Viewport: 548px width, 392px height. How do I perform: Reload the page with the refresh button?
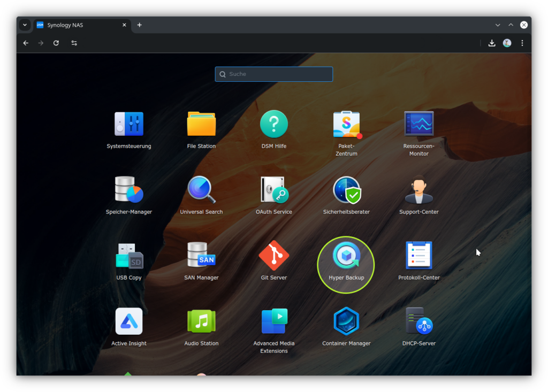pyautogui.click(x=56, y=43)
